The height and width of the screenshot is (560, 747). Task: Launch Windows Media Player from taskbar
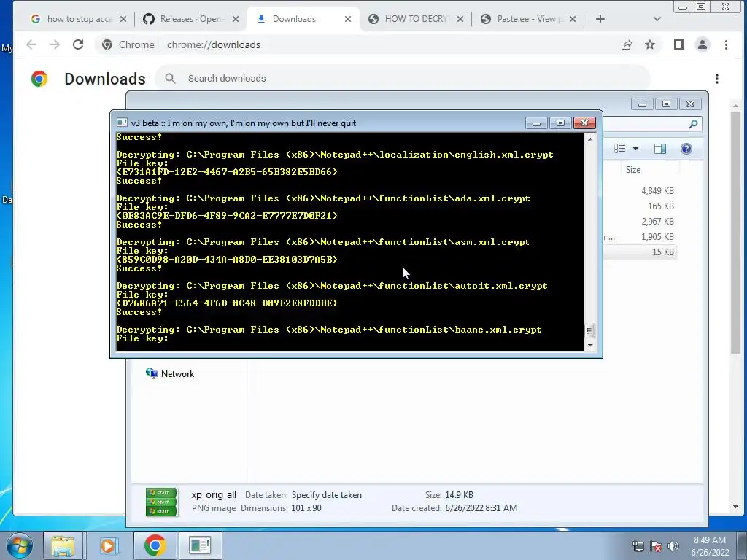pos(108,545)
